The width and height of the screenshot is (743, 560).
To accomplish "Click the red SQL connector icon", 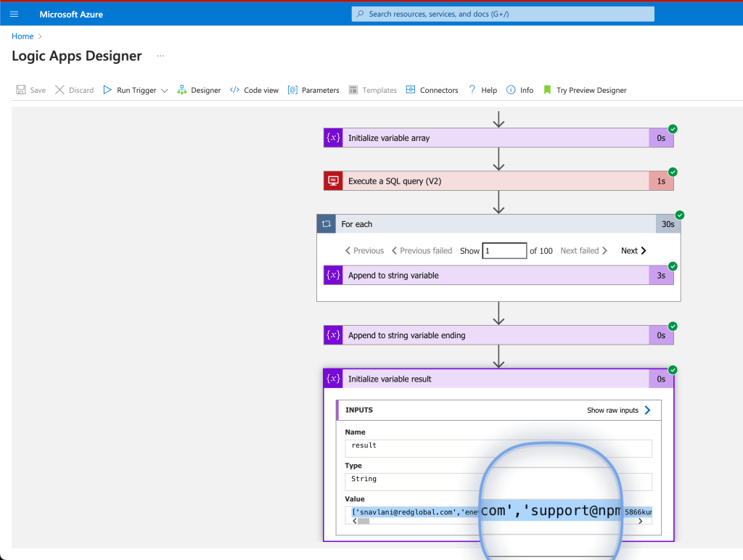I will coord(333,181).
